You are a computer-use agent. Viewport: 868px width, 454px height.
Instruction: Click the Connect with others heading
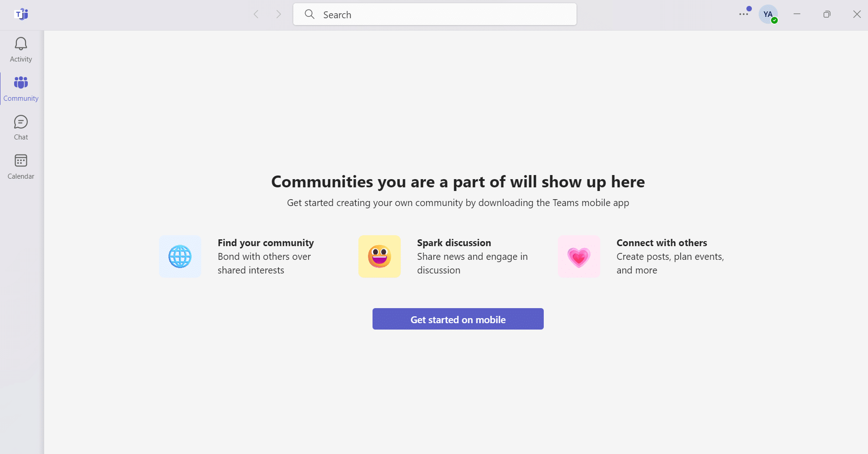pos(662,243)
